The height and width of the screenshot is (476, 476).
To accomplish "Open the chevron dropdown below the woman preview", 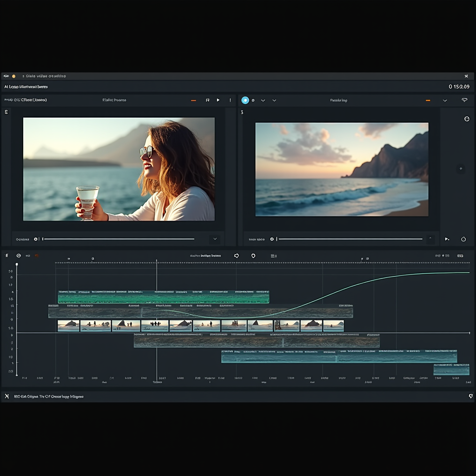I will 215,239.
